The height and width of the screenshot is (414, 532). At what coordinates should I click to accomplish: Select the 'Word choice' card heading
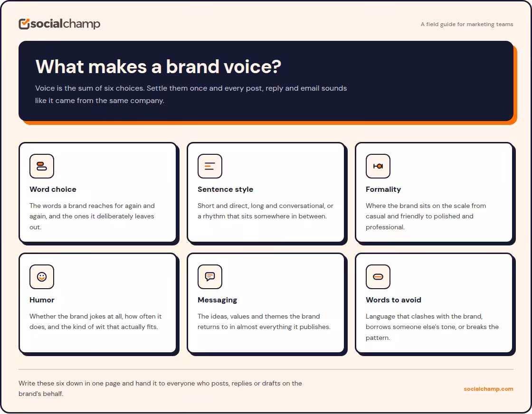click(53, 189)
